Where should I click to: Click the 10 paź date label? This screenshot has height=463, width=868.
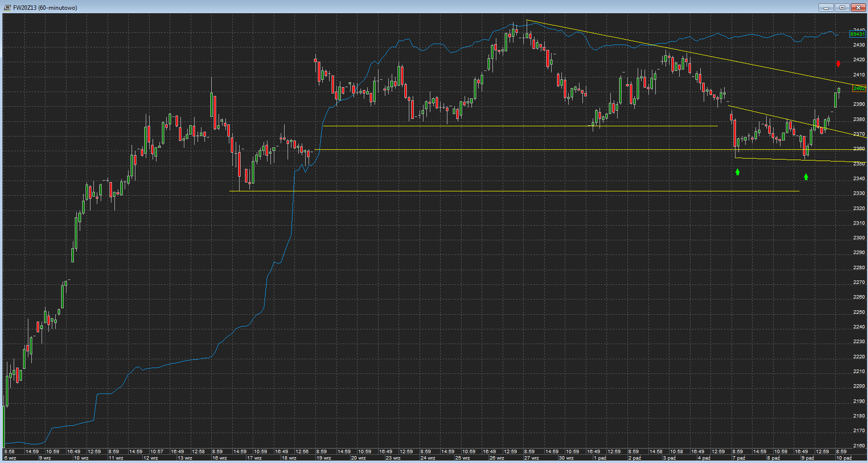click(x=845, y=458)
